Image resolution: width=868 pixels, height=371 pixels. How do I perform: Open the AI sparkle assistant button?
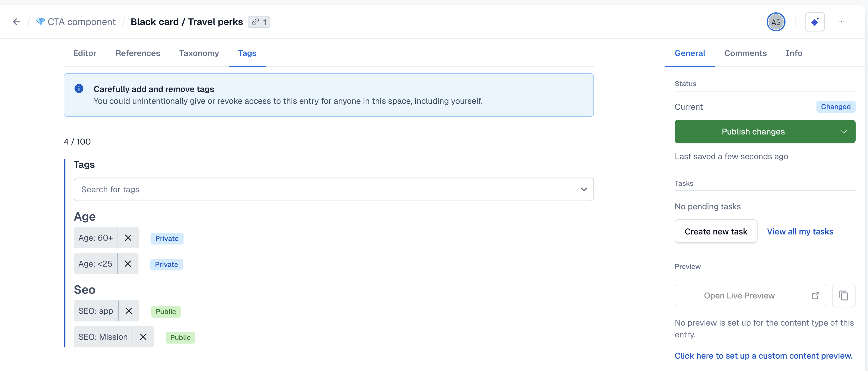pos(814,22)
